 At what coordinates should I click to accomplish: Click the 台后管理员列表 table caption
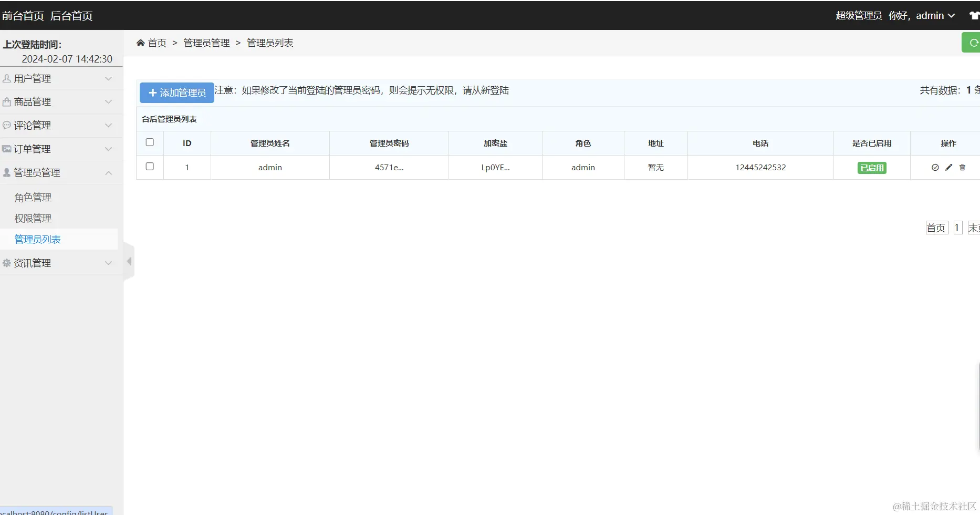click(x=169, y=119)
